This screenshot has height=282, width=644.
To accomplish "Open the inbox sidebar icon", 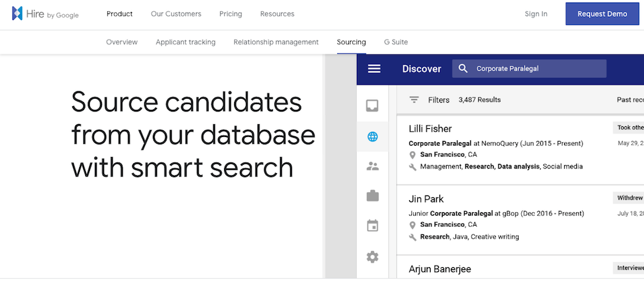I will coord(372,106).
